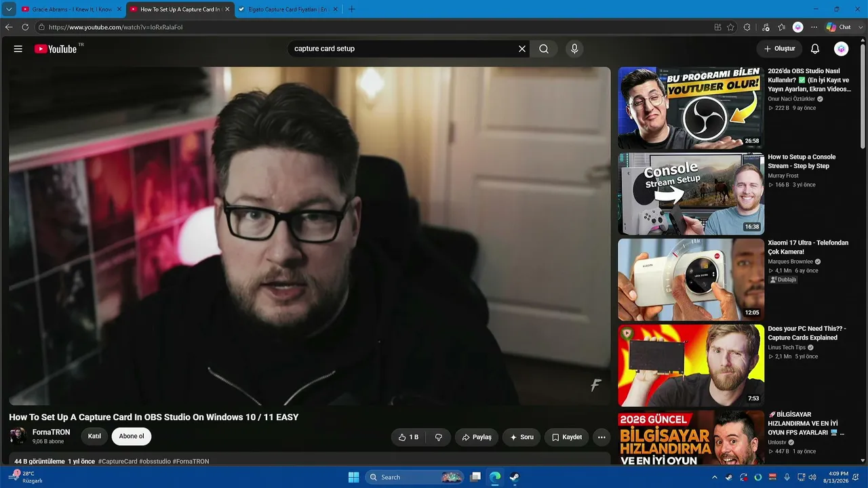Open the 'How to Setup a Console Stream' title
Screen dimensions: 868x488
(802, 161)
